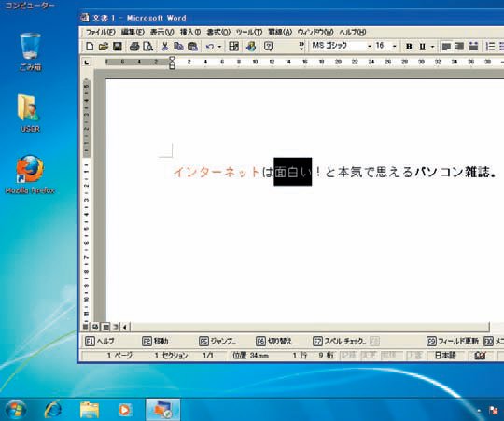Click the horizontal scrollbar track
Viewport: 504px width, 421px height.
click(x=310, y=327)
